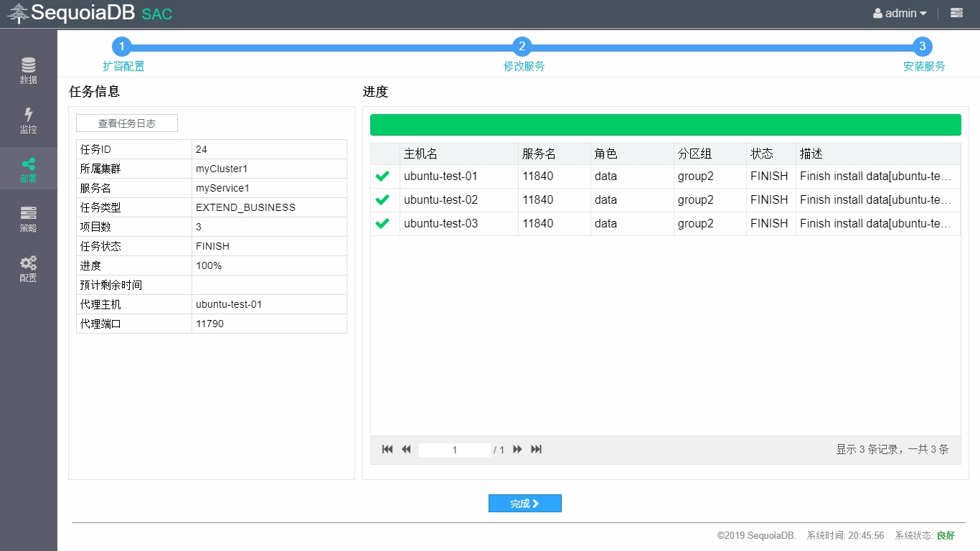Expand the admin user dropdown
The height and width of the screenshot is (551, 980).
coord(900,13)
